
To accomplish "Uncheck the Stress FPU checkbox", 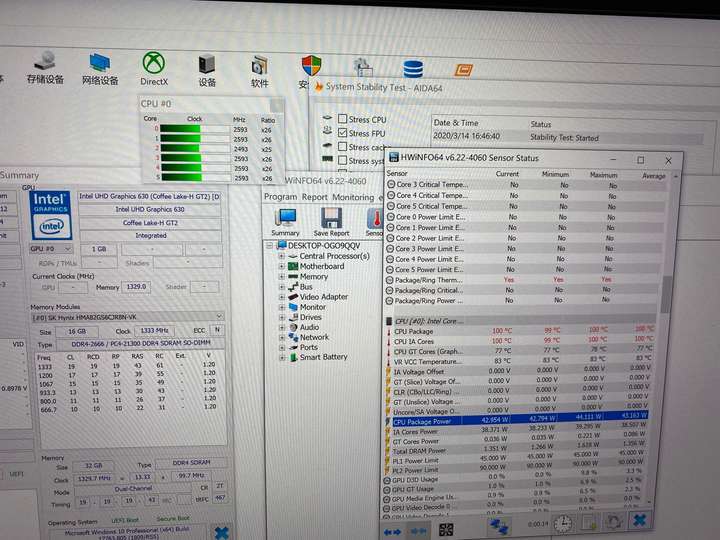I will pyautogui.click(x=342, y=133).
